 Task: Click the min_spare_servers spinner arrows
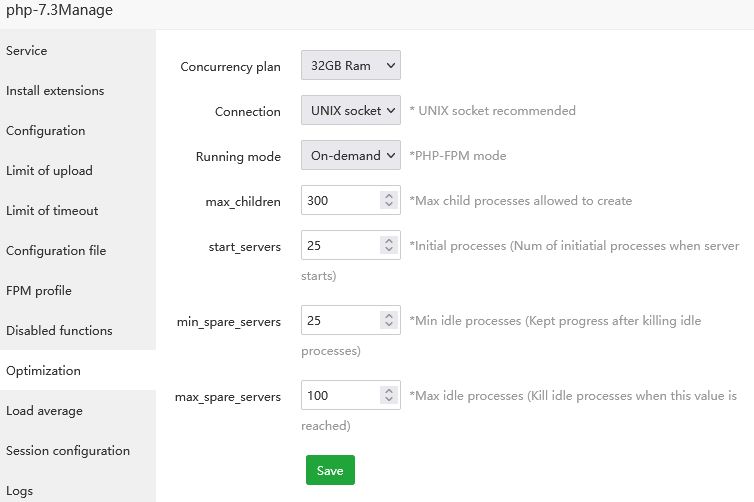coord(389,321)
